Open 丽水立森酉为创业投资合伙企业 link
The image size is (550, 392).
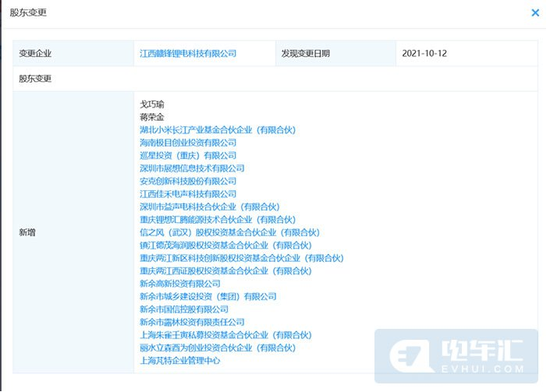click(218, 348)
